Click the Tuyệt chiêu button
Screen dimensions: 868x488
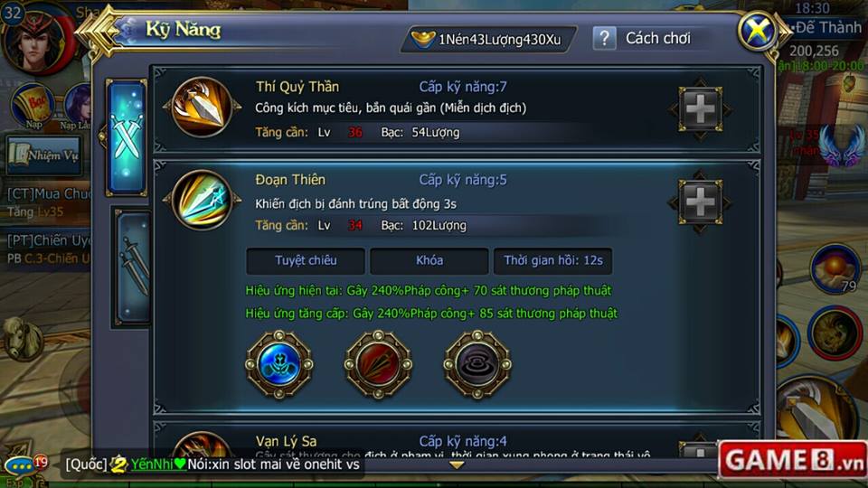click(x=306, y=260)
